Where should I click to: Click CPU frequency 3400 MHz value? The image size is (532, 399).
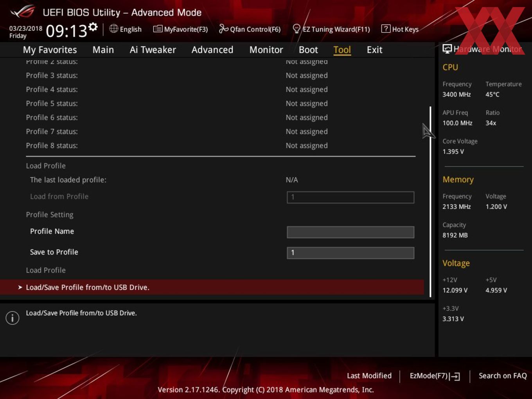(457, 94)
